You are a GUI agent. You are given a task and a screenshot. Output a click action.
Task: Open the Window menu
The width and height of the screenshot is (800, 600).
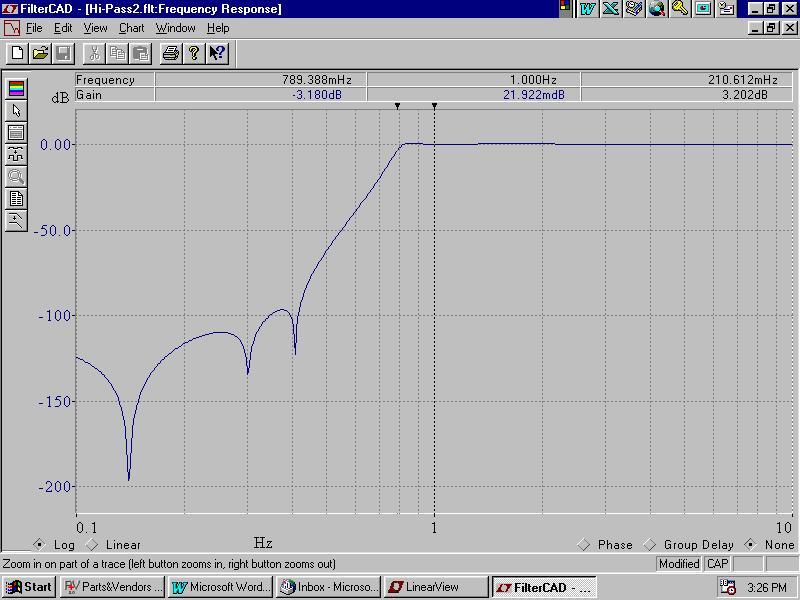click(175, 28)
